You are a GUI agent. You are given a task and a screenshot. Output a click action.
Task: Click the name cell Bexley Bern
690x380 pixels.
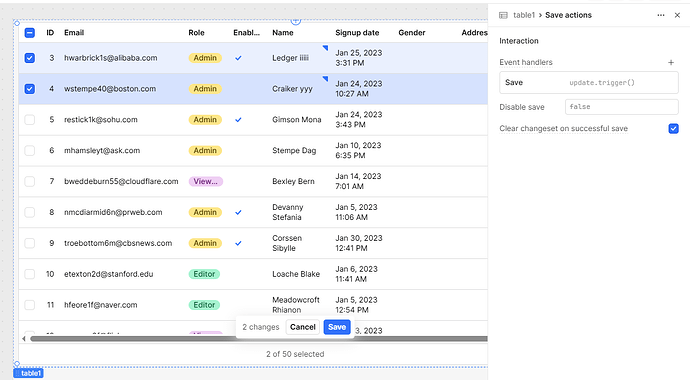coord(293,181)
